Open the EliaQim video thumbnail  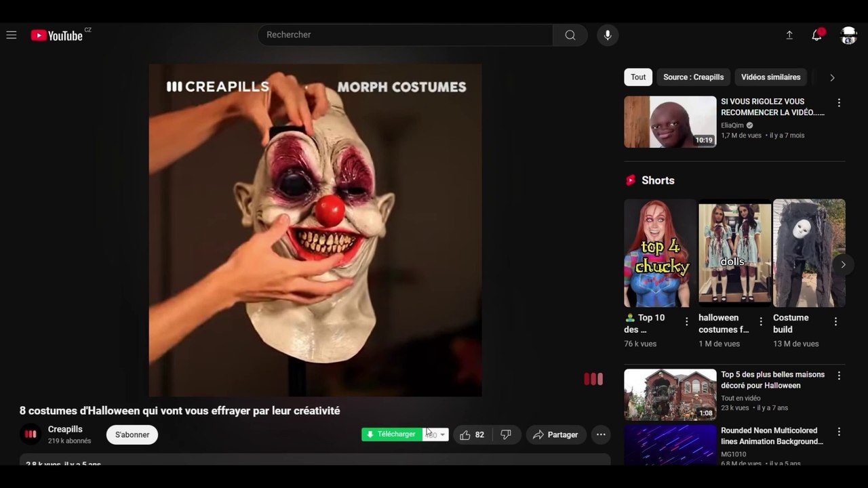(670, 122)
